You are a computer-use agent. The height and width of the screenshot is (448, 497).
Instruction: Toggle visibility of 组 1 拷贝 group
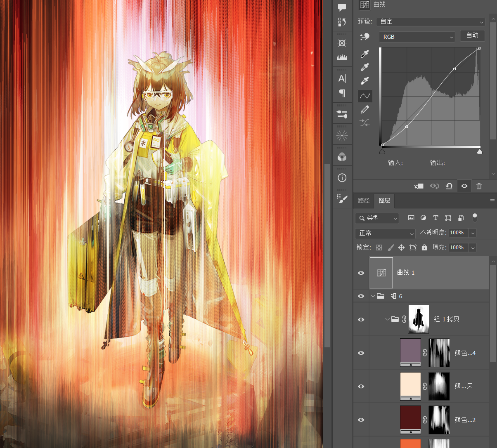coord(361,320)
